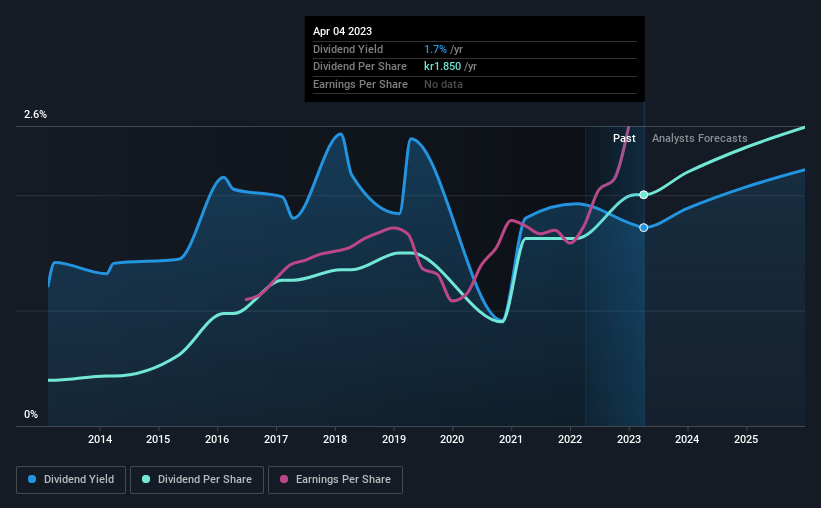Click the 2020 x-axis label
Image resolution: width=821 pixels, height=508 pixels.
click(452, 439)
